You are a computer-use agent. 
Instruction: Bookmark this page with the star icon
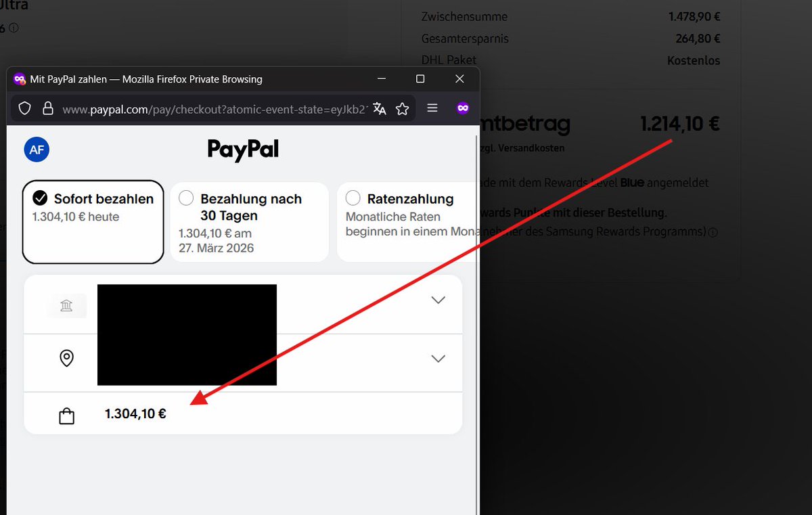click(x=403, y=108)
